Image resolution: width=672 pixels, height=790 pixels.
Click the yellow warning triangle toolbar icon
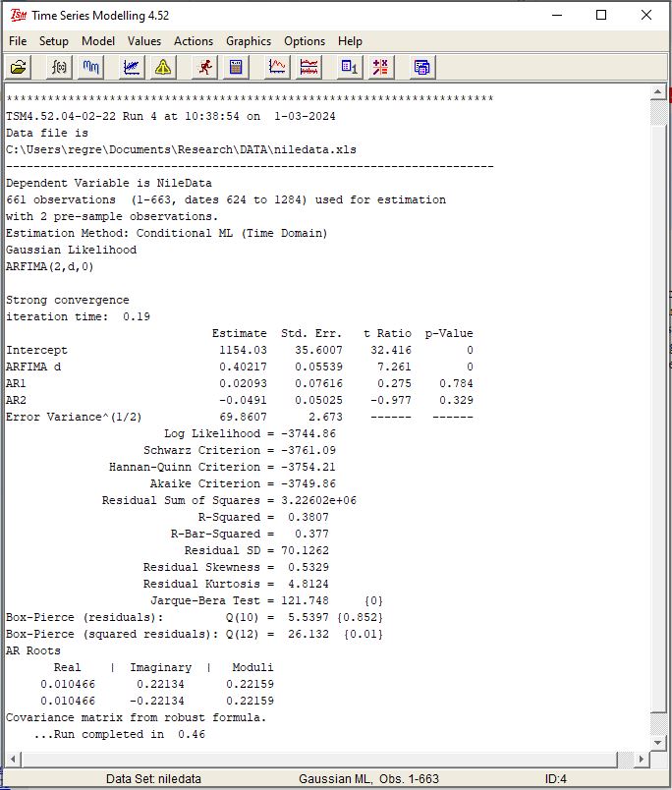162,67
